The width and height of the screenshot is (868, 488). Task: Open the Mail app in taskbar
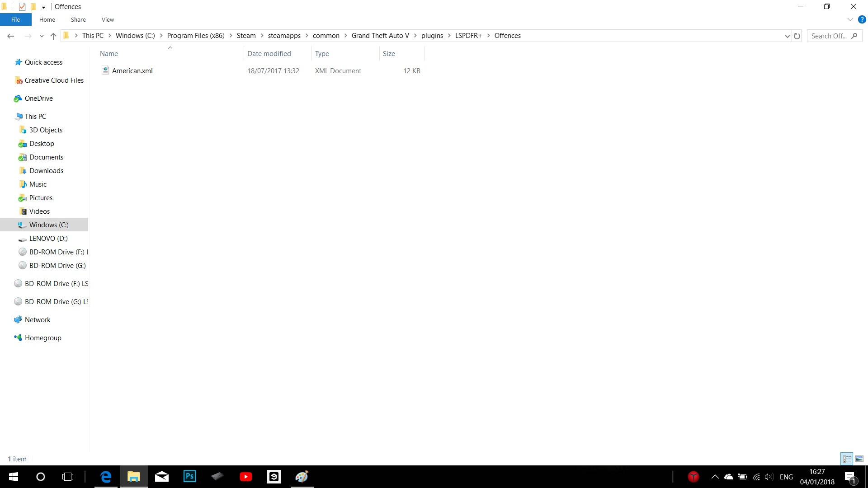point(161,476)
